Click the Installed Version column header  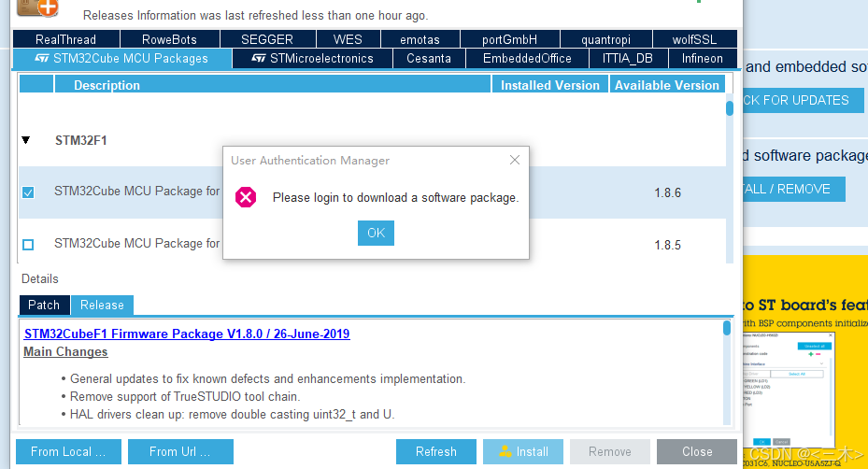point(549,85)
